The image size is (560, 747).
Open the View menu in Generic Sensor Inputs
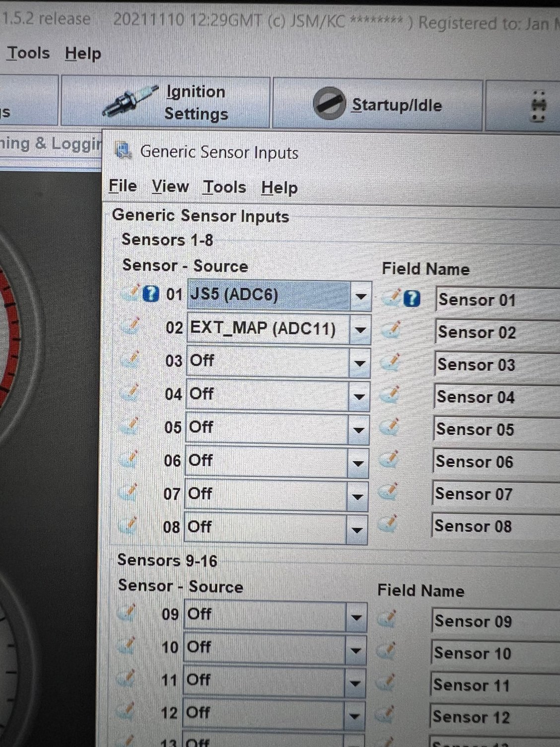pyautogui.click(x=170, y=186)
